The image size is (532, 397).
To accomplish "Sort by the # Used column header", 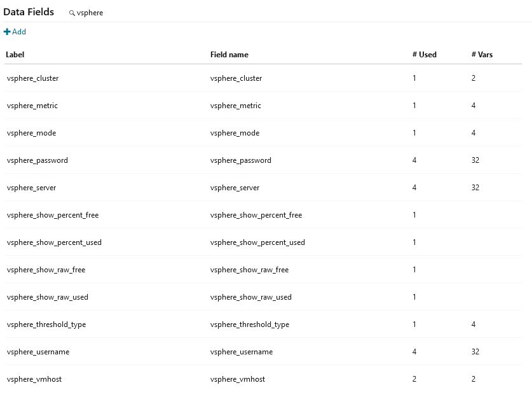I will 425,55.
